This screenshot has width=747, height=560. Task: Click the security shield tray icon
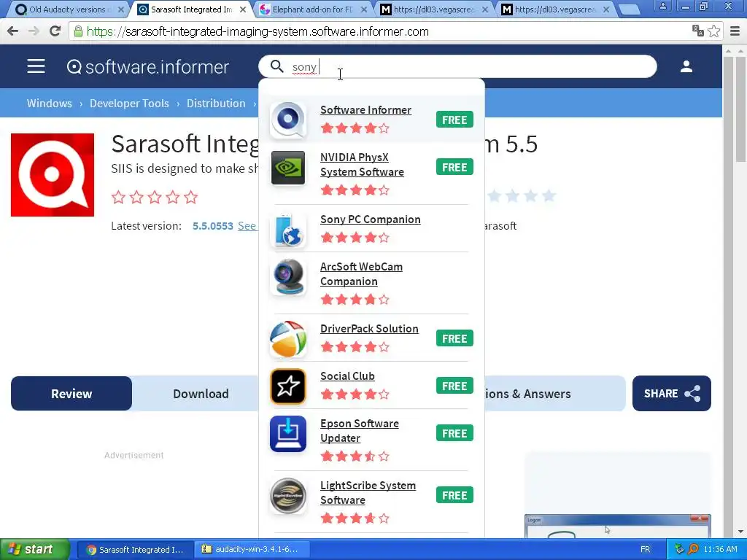[x=679, y=549]
